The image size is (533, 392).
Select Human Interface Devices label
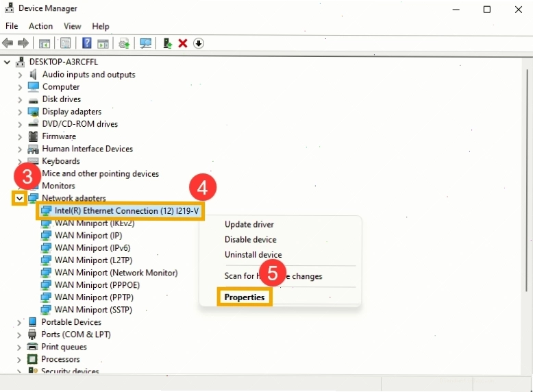click(x=88, y=149)
